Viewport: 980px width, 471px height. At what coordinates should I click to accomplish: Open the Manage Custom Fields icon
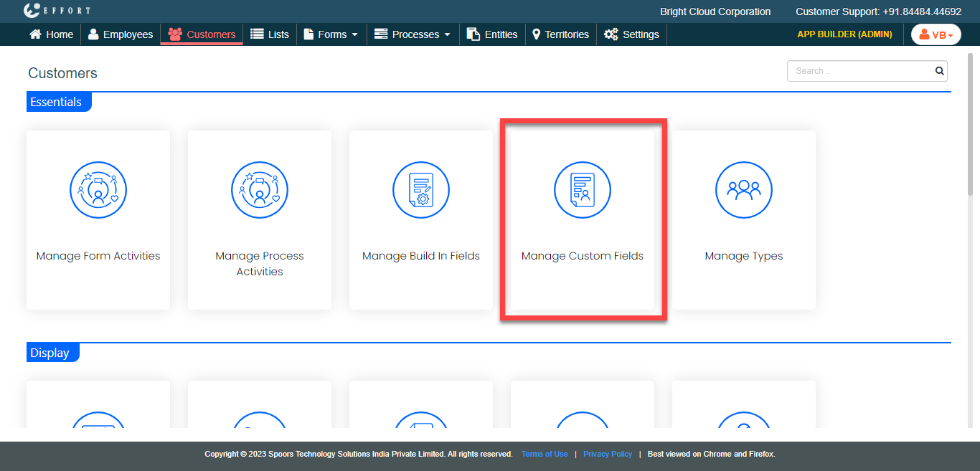[x=583, y=190]
